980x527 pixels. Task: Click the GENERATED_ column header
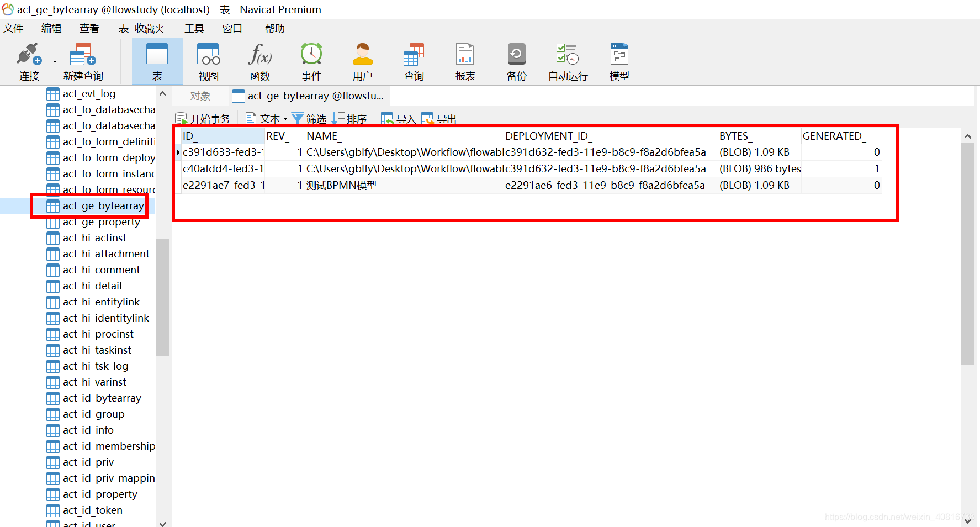point(841,136)
